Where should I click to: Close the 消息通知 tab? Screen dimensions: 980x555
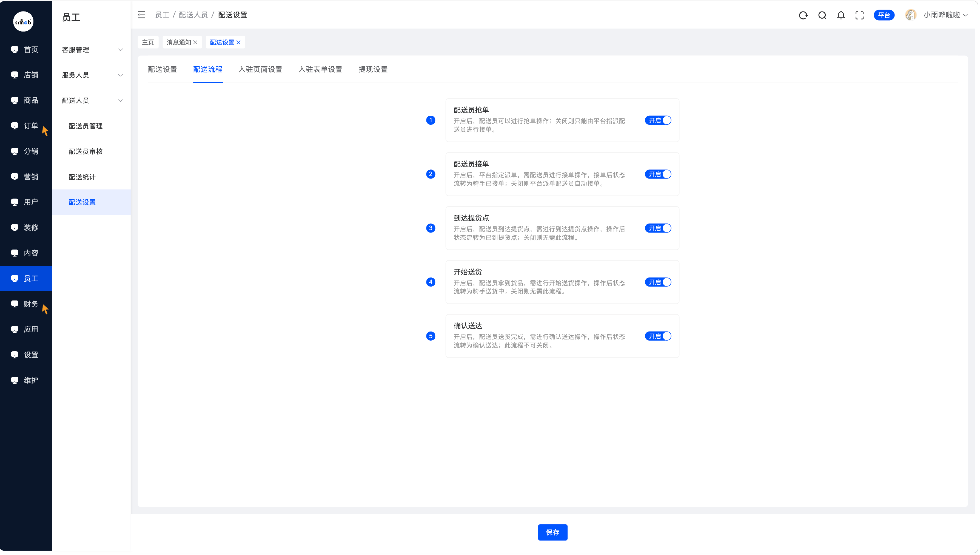coord(195,42)
